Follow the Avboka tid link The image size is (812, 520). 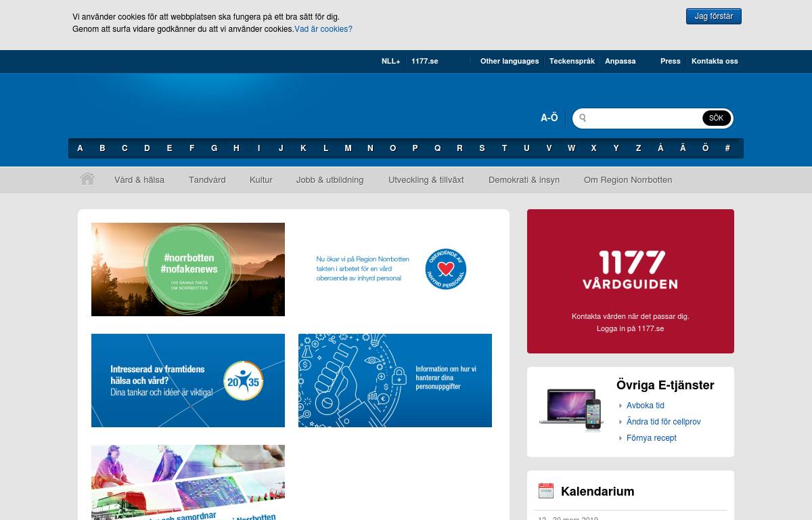(645, 406)
